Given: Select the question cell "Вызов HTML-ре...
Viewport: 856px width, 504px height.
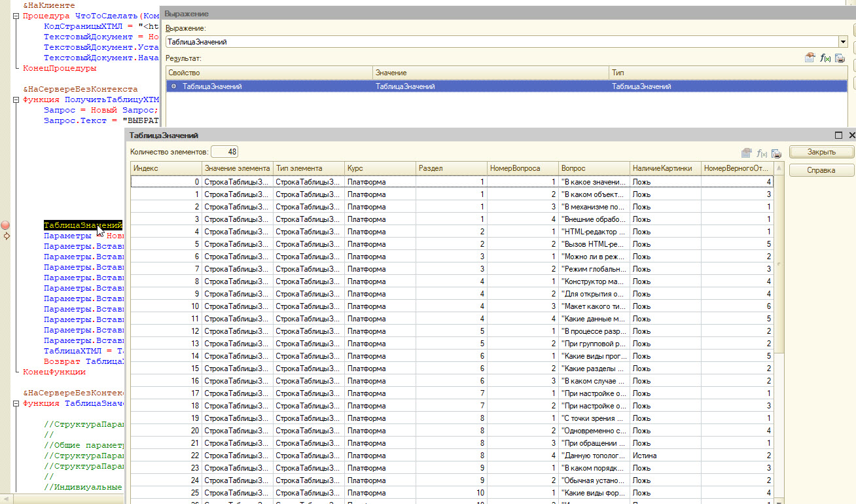Looking at the screenshot, I should 594,244.
